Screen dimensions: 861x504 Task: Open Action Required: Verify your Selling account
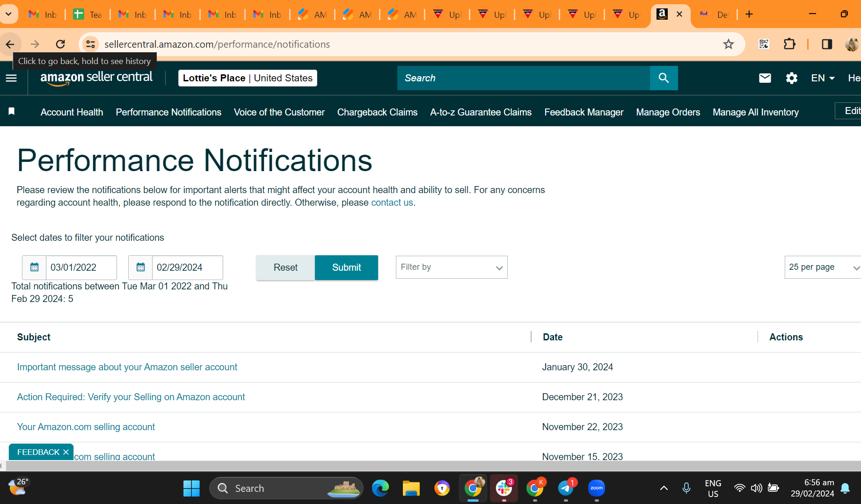tap(131, 397)
